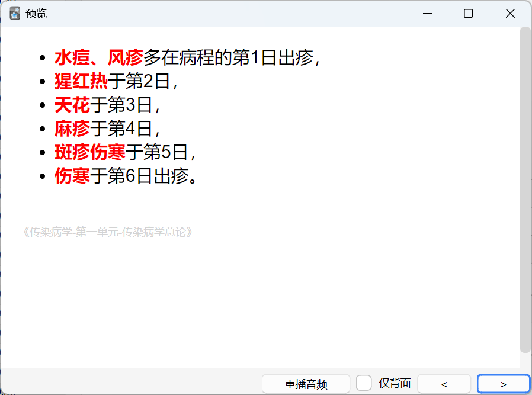Go to previous card with < button
This screenshot has height=395, width=532.
pos(444,384)
